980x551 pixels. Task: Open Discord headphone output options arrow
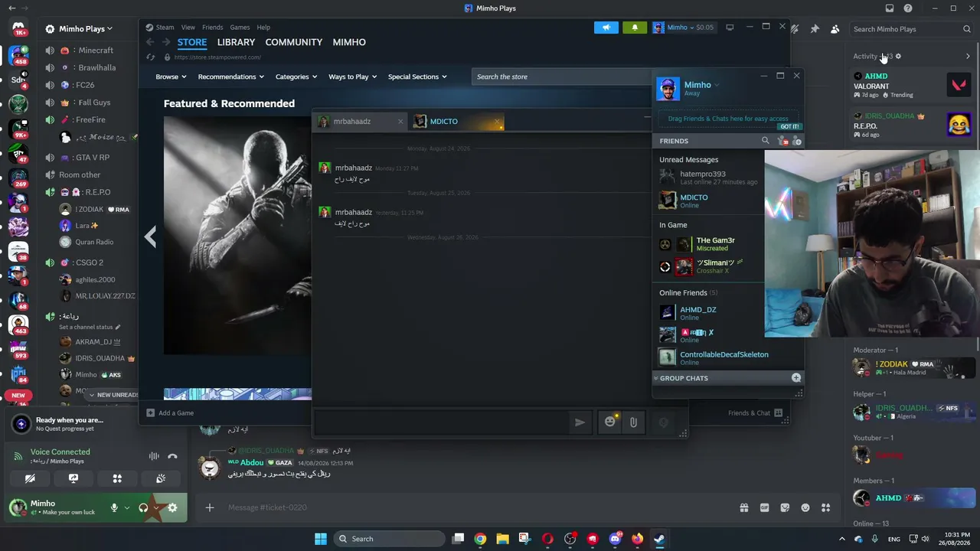pyautogui.click(x=156, y=507)
